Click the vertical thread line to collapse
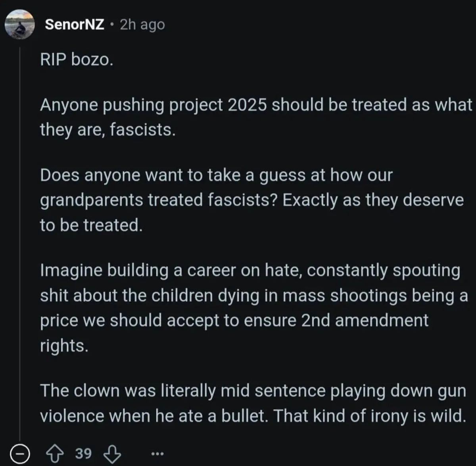This screenshot has width=476, height=466. [x=20, y=238]
